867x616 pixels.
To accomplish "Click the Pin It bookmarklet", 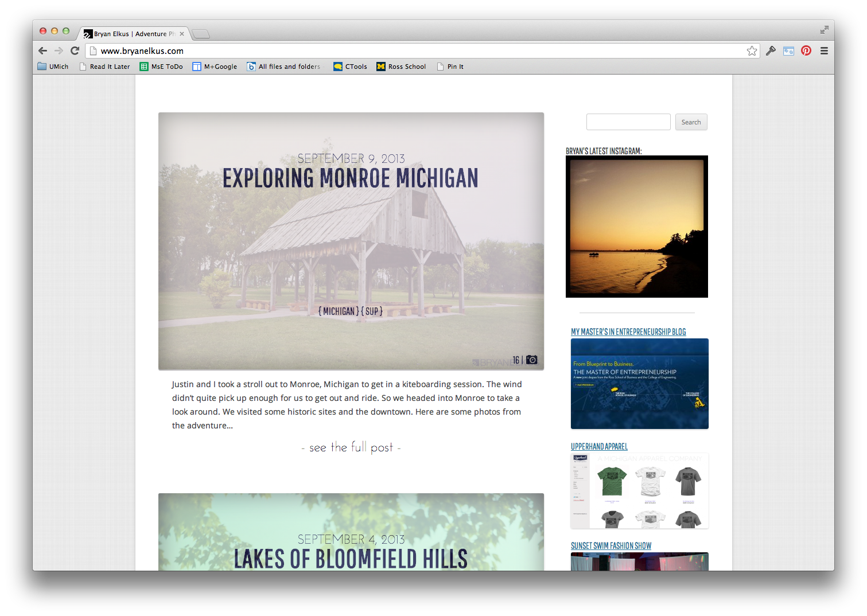I will (x=450, y=67).
